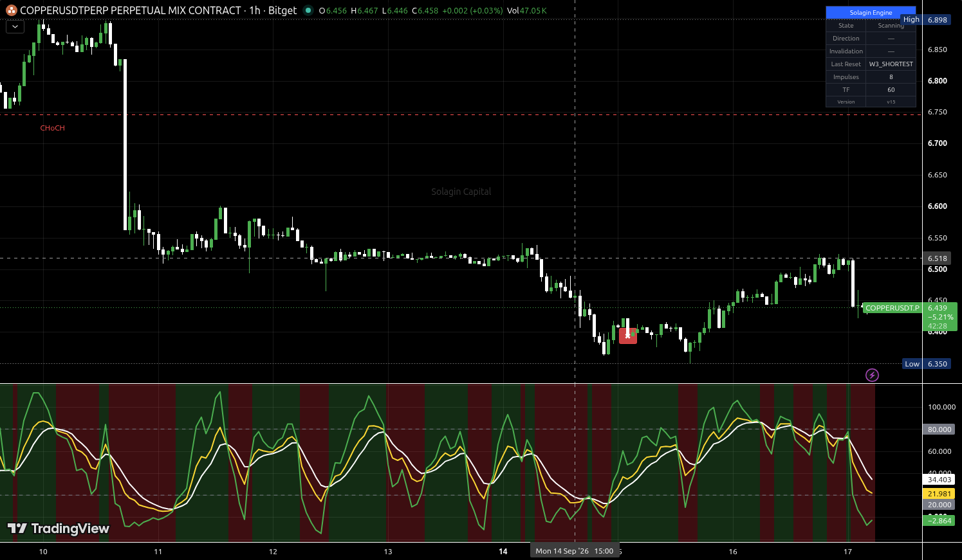Click the white 34.403 oscillator value

point(939,480)
